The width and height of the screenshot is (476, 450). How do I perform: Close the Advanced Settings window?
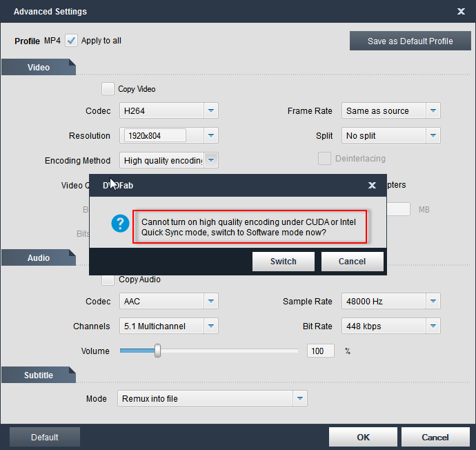[461, 11]
